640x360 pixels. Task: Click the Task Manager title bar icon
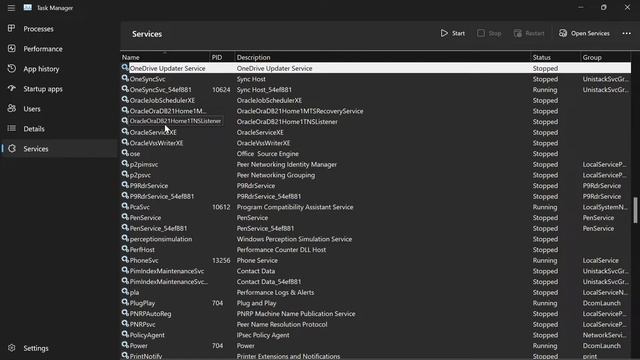tap(28, 7)
